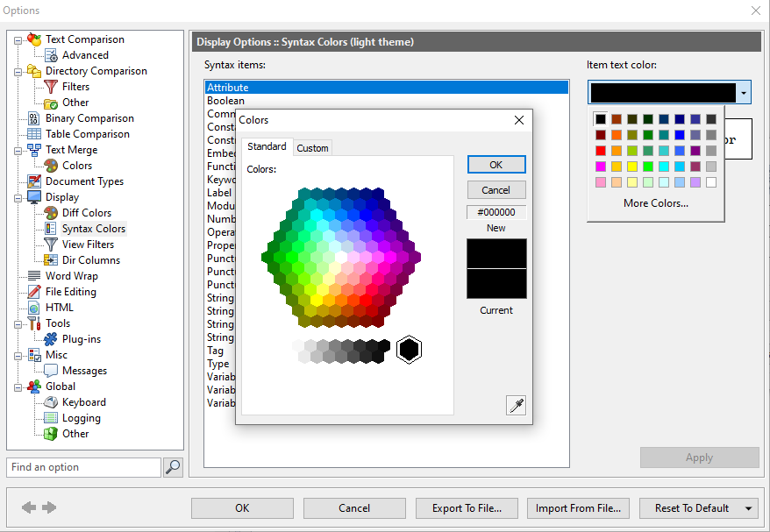The width and height of the screenshot is (770, 532).
Task: Click the Keyboard icon
Action: coord(51,402)
